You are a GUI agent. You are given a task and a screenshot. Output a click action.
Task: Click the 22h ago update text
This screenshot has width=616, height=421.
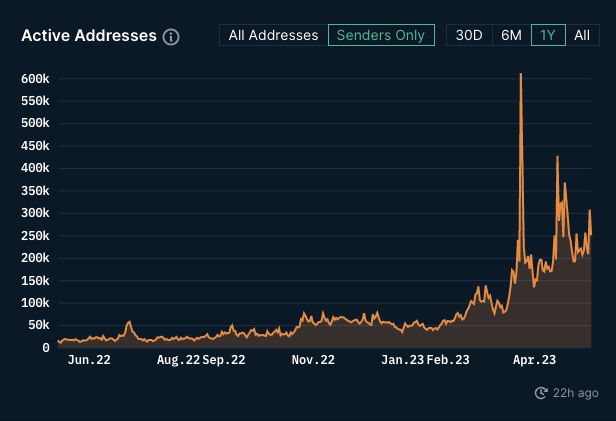(576, 393)
